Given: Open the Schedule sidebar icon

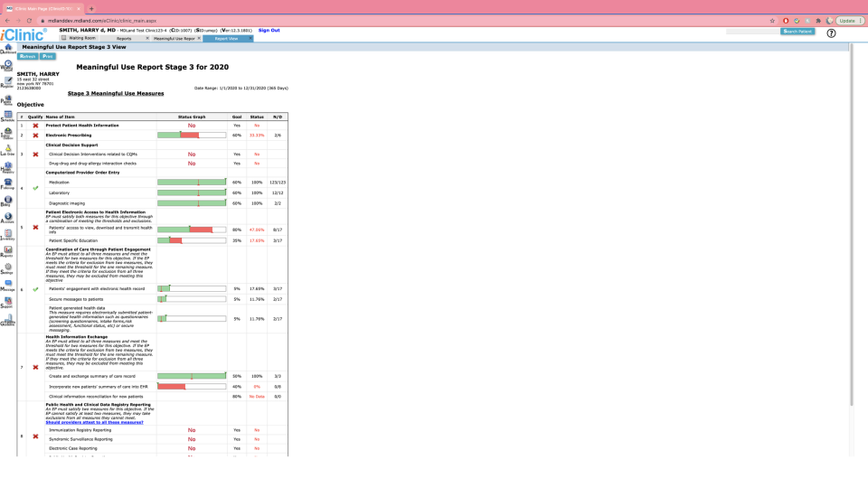Looking at the screenshot, I should click(8, 117).
